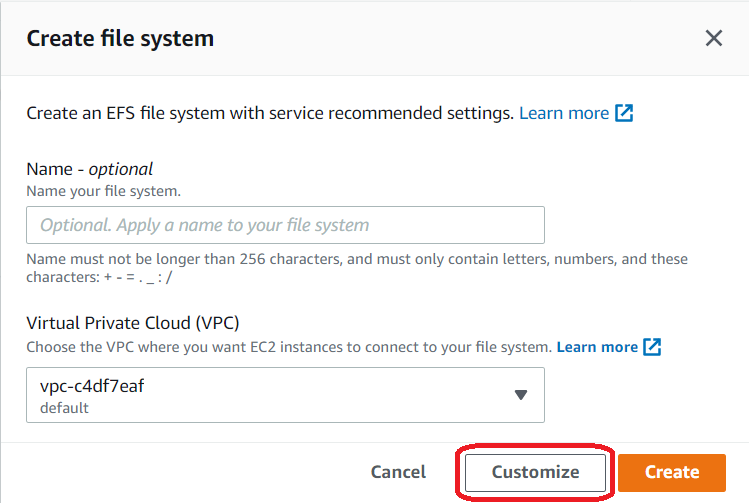Click the 'Choose the VPC' description text
This screenshot has height=503, width=749.
click(288, 347)
